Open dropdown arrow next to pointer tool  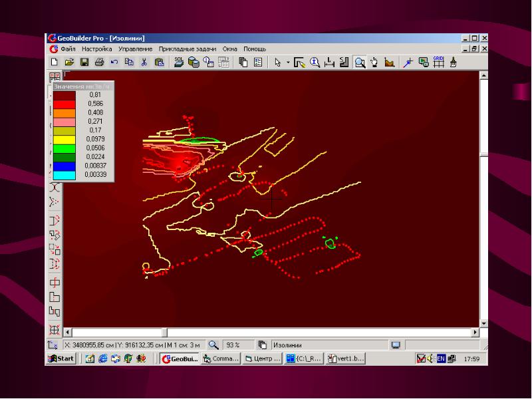(x=288, y=63)
